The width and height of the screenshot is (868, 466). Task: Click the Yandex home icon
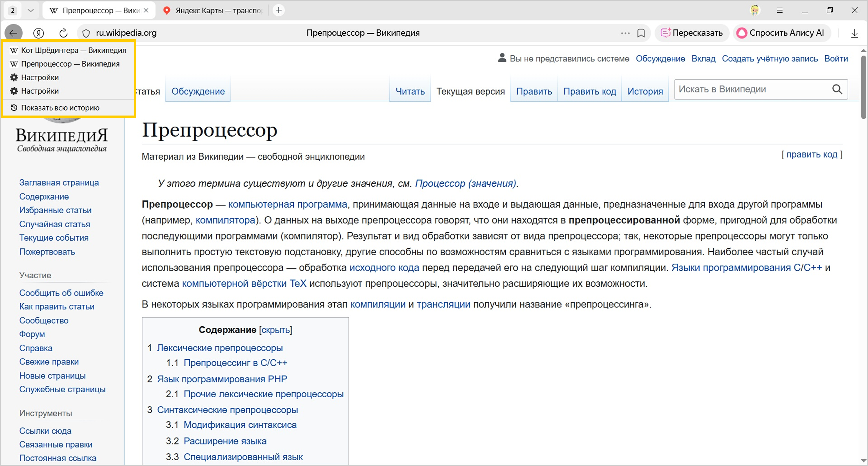[x=39, y=33]
